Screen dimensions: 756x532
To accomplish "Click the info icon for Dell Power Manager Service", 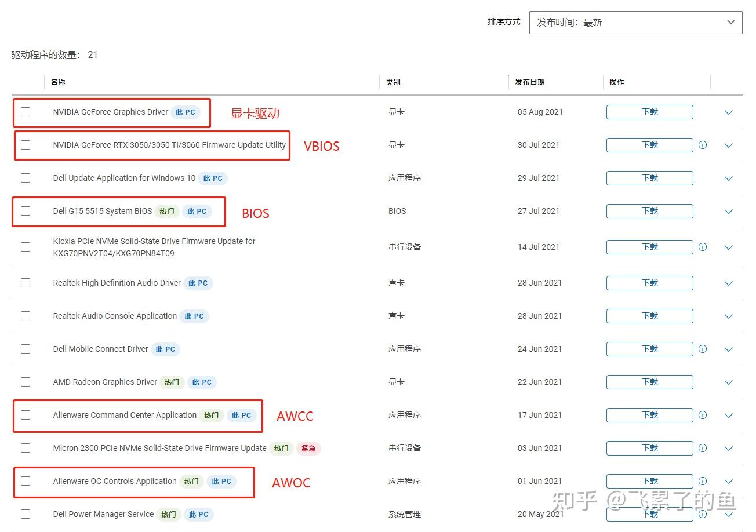I will pos(702,514).
